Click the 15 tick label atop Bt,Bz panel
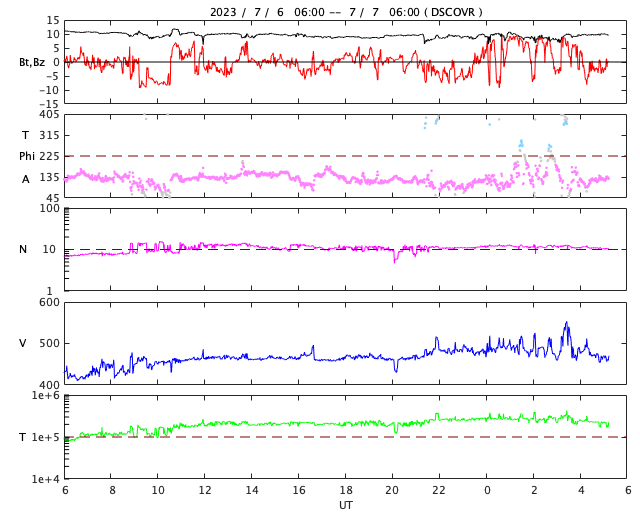This screenshot has width=640, height=512. click(53, 20)
